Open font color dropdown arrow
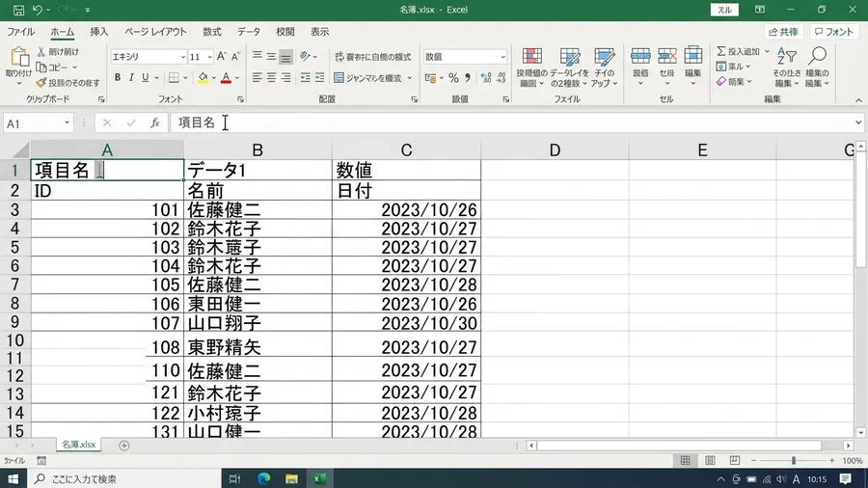 [x=237, y=78]
